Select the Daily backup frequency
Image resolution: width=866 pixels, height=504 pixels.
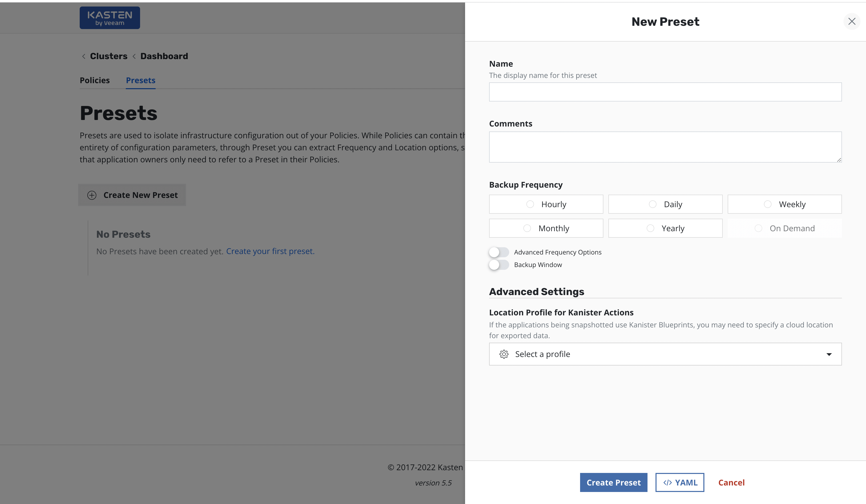point(653,204)
